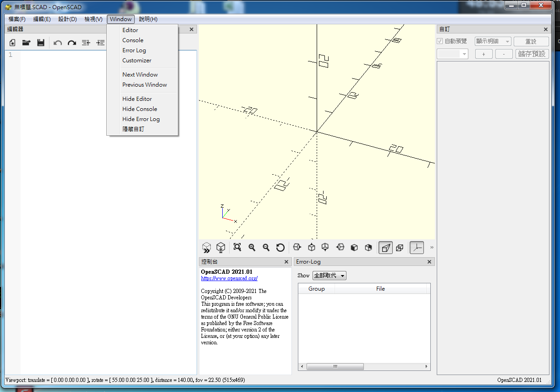Toggle the Show Axes button
This screenshot has height=392, width=560.
click(417, 248)
